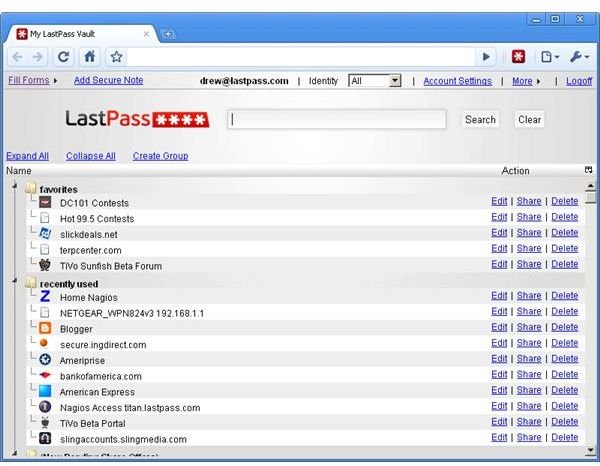Click Collapse All
Viewport: 600px width, 466px height.
91,156
